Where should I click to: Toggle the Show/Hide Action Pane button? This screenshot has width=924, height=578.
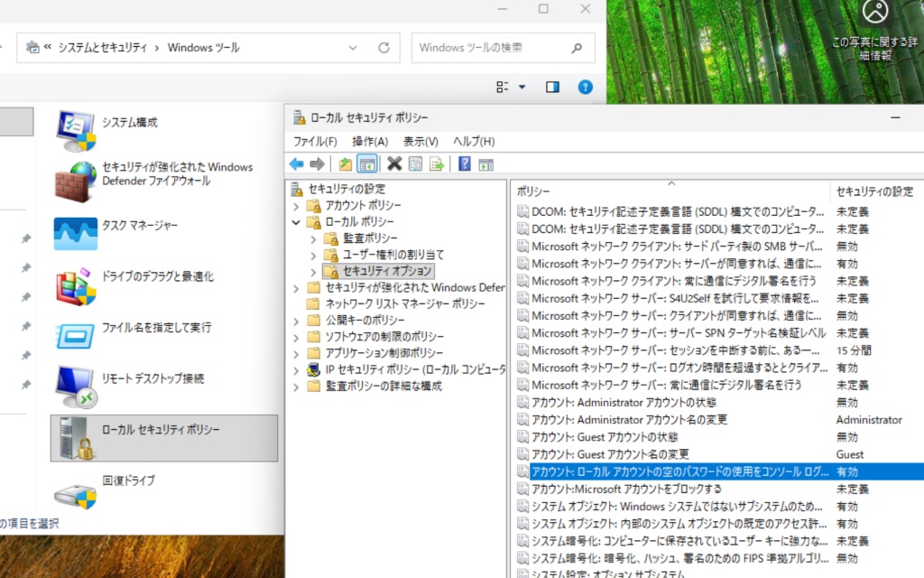point(486,163)
